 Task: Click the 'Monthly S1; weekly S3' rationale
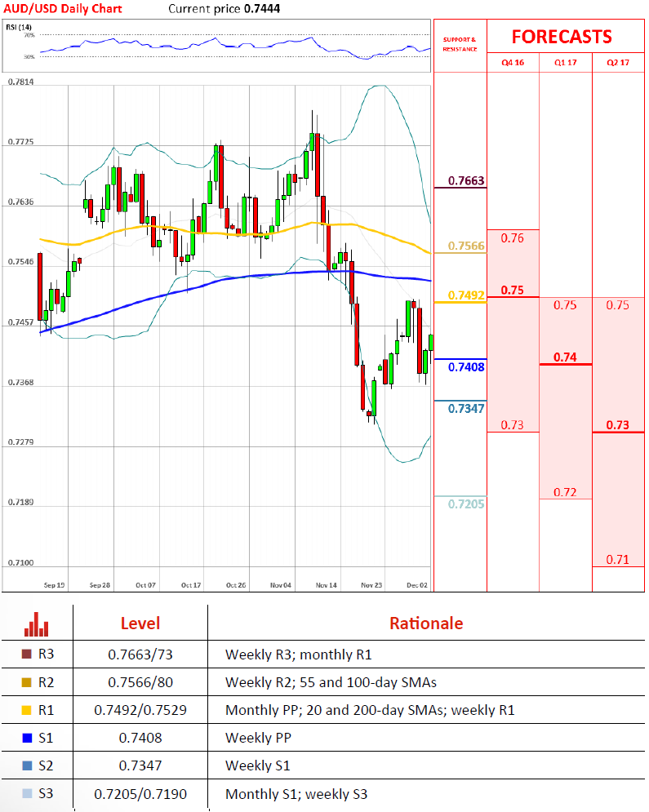pos(296,794)
